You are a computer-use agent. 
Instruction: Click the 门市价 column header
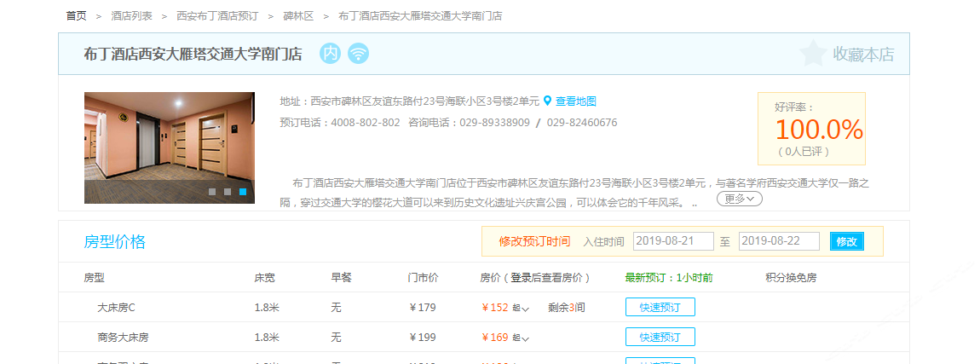tap(423, 278)
